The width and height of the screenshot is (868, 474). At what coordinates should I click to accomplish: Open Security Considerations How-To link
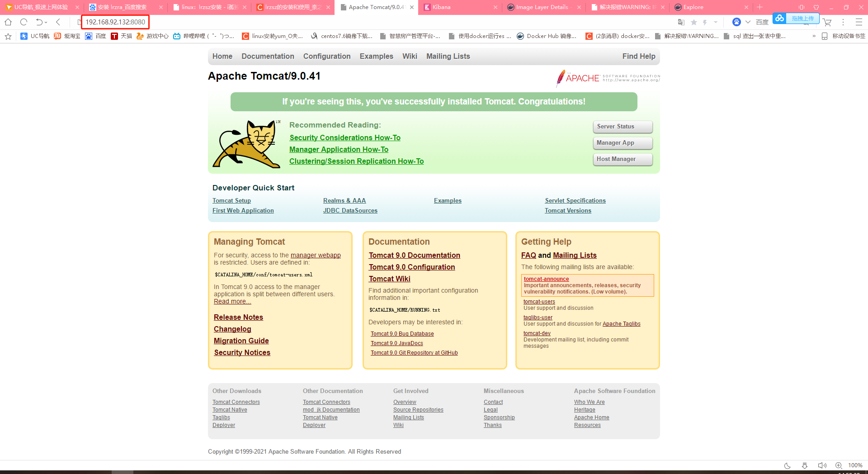345,137
